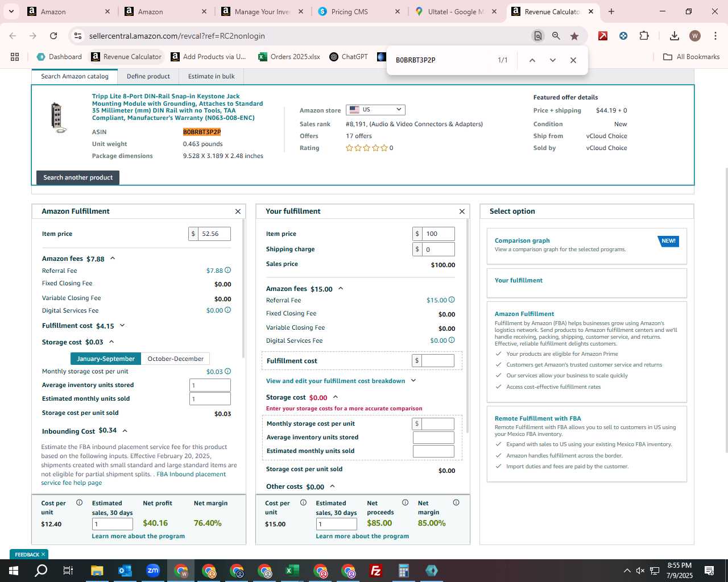Expand Fulfillment cost $4.15 section
The height and width of the screenshot is (582, 728).
(122, 326)
